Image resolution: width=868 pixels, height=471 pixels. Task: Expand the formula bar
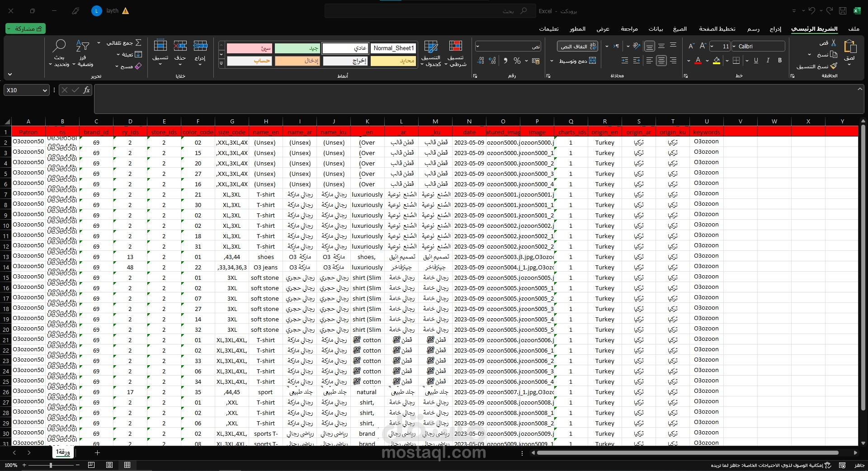860,89
